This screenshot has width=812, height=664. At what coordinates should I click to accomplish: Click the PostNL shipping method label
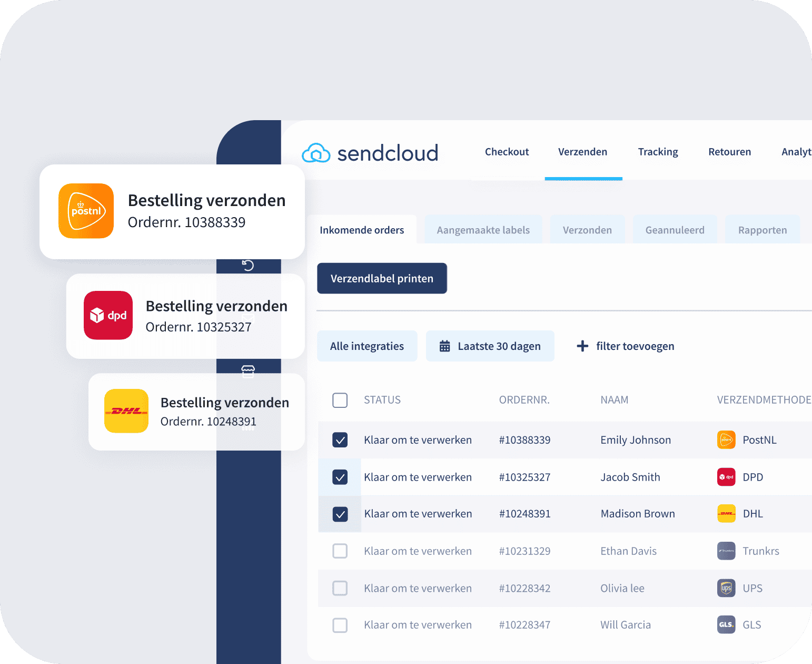(759, 440)
